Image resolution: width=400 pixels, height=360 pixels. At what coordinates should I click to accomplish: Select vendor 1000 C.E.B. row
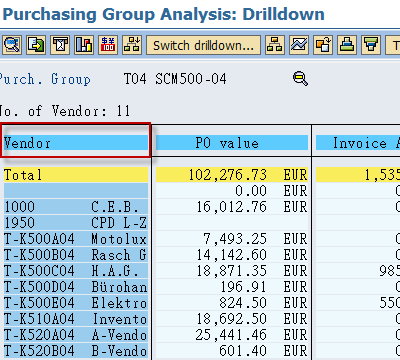point(76,207)
